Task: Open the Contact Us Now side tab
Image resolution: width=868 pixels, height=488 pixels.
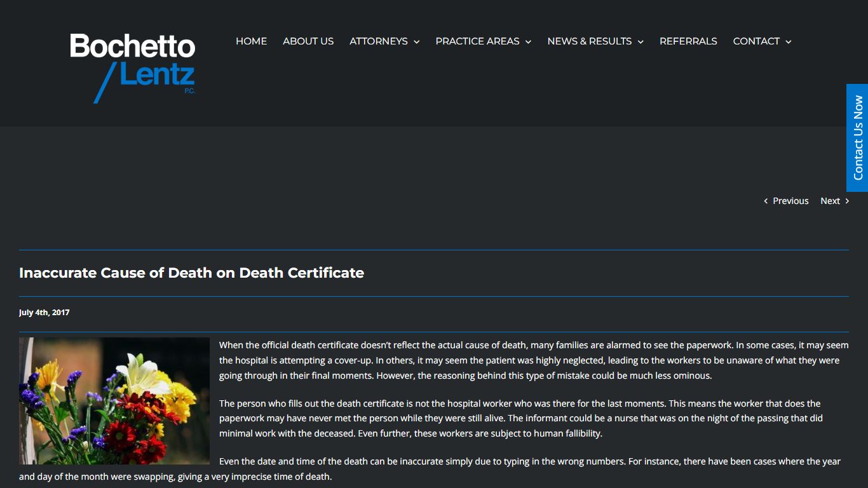Action: (x=857, y=137)
